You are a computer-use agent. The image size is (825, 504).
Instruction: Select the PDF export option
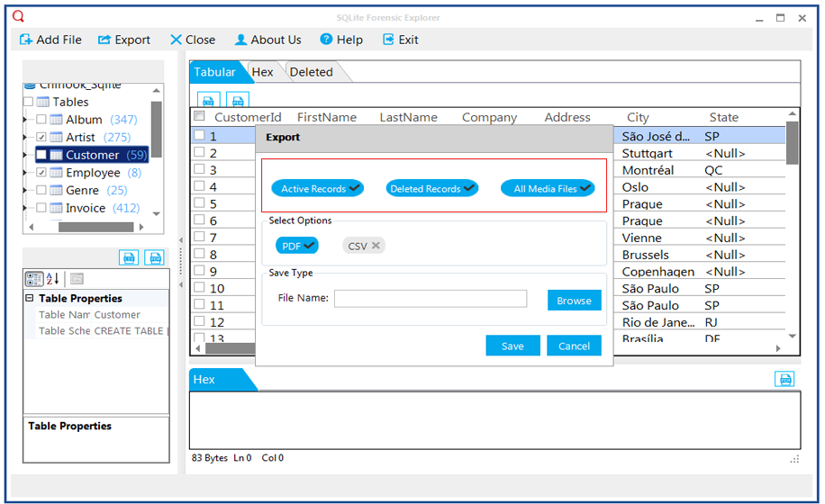point(296,246)
